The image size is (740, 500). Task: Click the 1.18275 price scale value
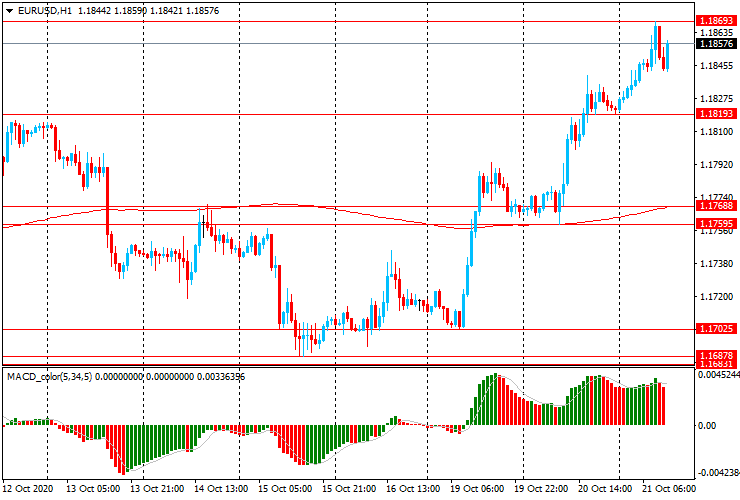coord(717,99)
